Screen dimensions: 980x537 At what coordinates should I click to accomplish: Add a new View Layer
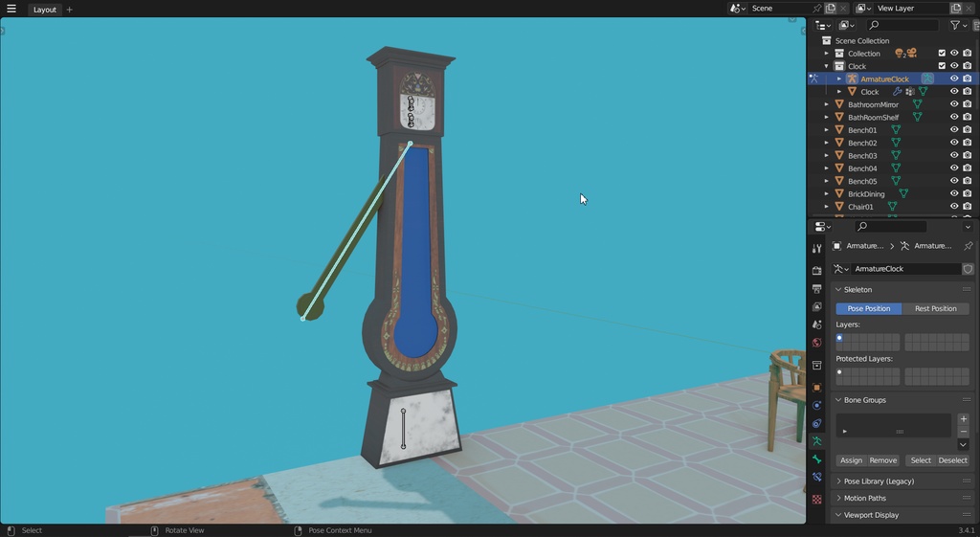(x=956, y=8)
